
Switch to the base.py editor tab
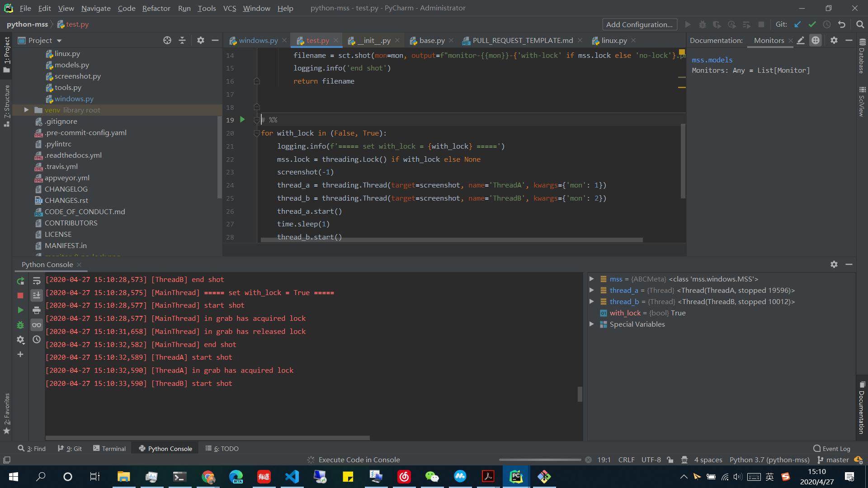click(431, 41)
